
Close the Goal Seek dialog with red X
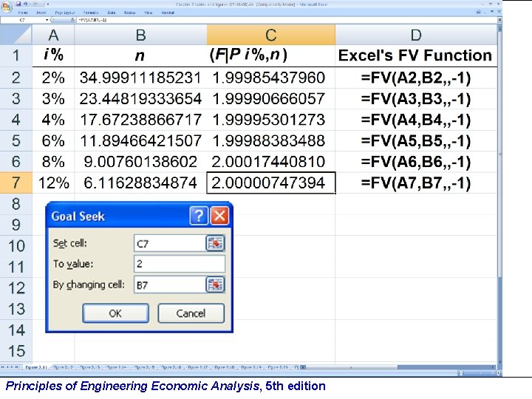click(x=219, y=216)
